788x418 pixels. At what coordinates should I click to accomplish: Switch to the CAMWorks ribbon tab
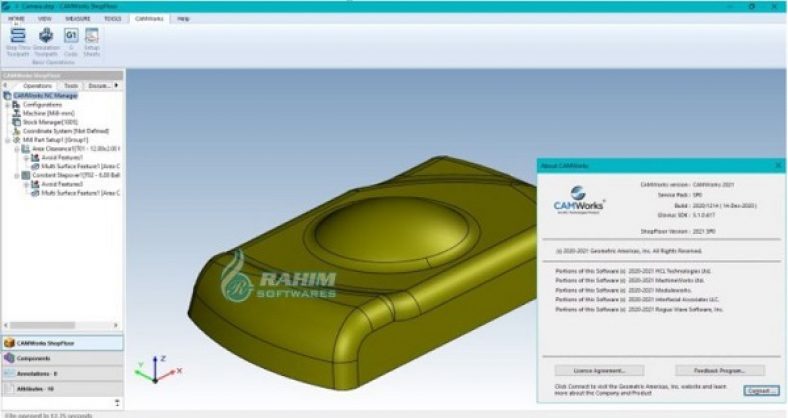tap(149, 19)
